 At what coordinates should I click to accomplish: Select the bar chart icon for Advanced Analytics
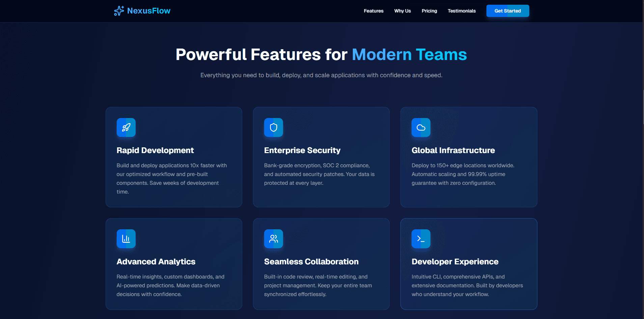(126, 239)
